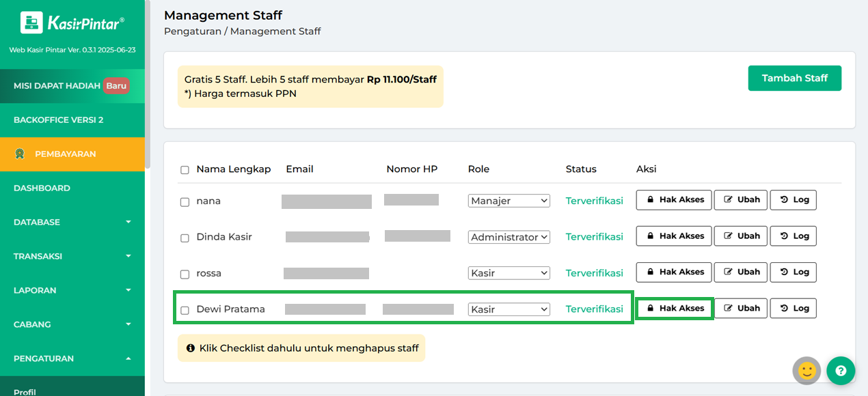Open Dinda Kasir's Administrator role dropdown
Image resolution: width=868 pixels, height=396 pixels.
(509, 238)
